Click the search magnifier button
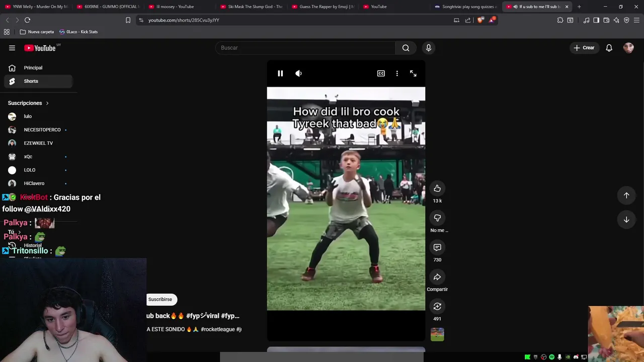This screenshot has height=362, width=644. pos(406,48)
